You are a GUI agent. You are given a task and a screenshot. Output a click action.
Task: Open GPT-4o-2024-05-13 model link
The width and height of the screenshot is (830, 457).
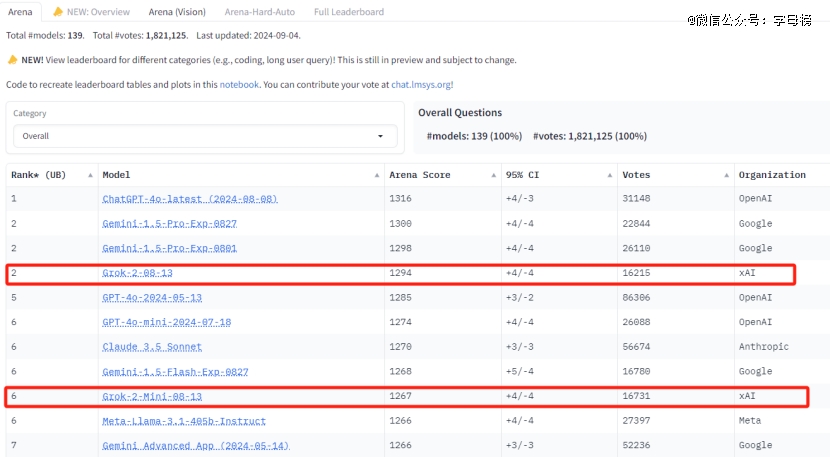[x=152, y=298]
